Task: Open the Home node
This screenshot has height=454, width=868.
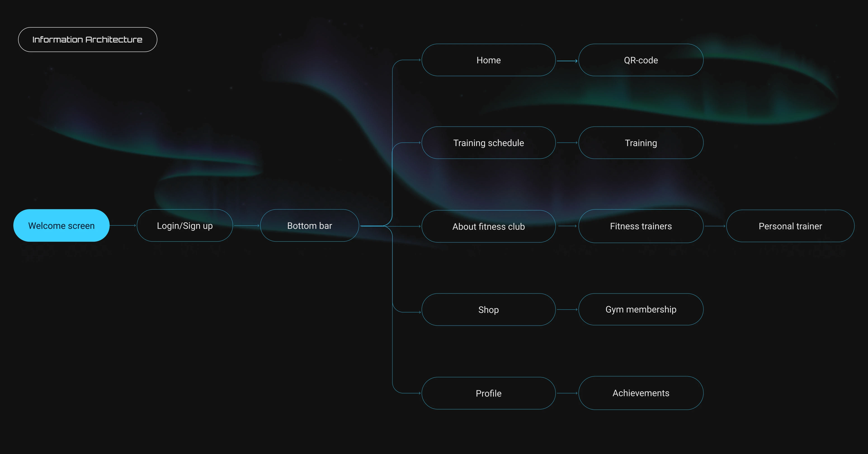Action: pos(488,60)
